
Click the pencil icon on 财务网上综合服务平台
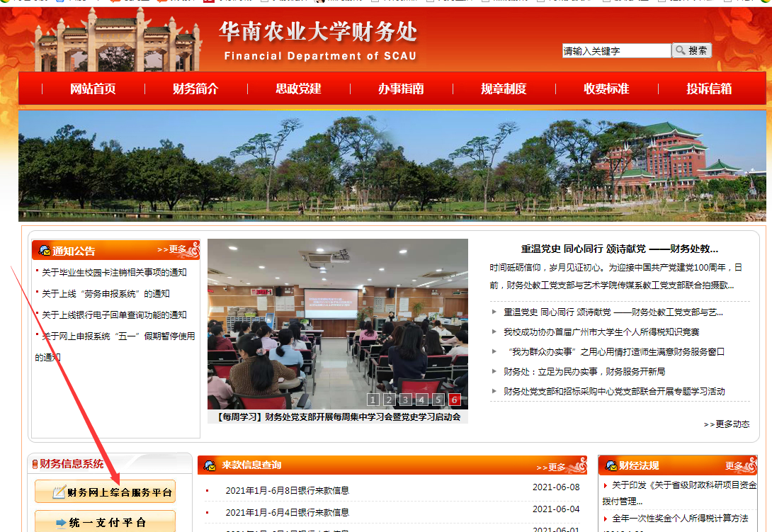tap(59, 492)
